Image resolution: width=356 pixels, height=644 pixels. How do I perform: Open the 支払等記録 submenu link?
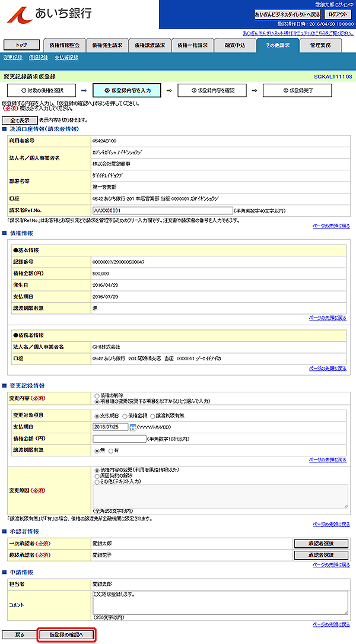[66, 58]
